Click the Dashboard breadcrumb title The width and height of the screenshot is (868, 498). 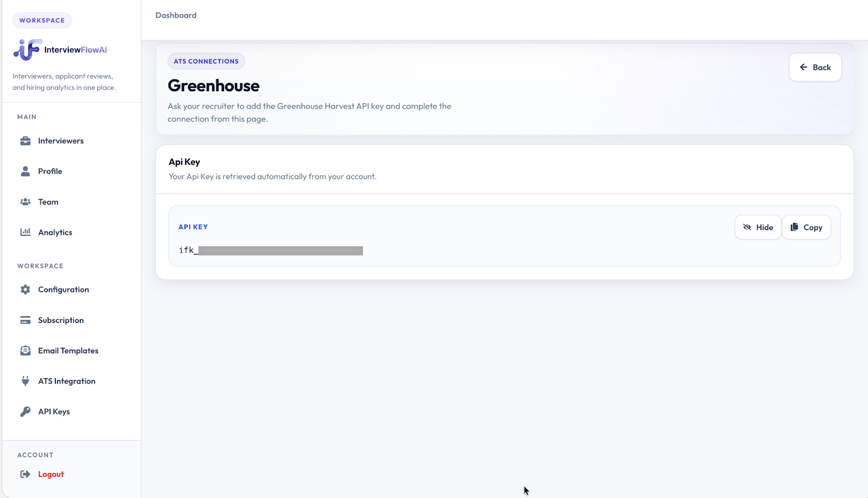coord(176,15)
